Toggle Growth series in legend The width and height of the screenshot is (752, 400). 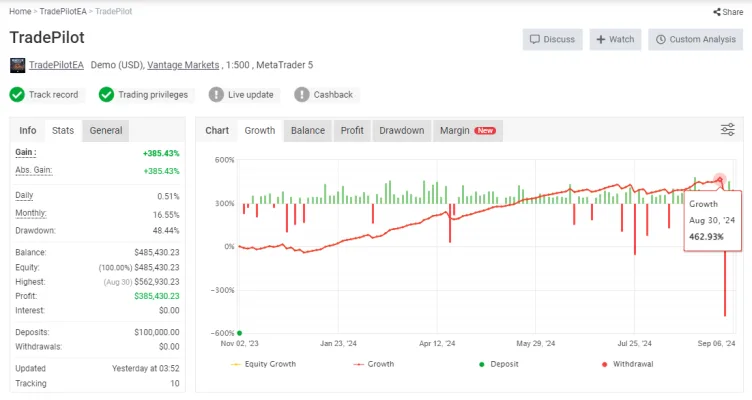(374, 364)
